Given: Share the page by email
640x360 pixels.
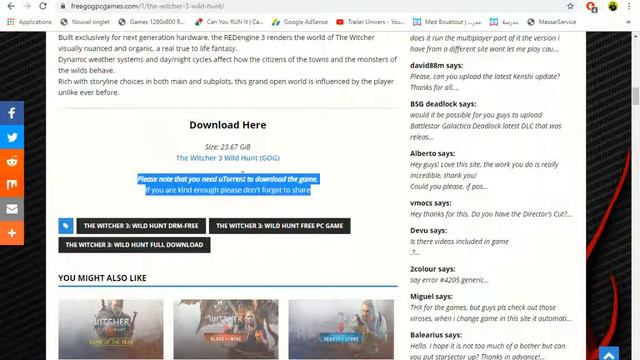Looking at the screenshot, I should (12, 209).
